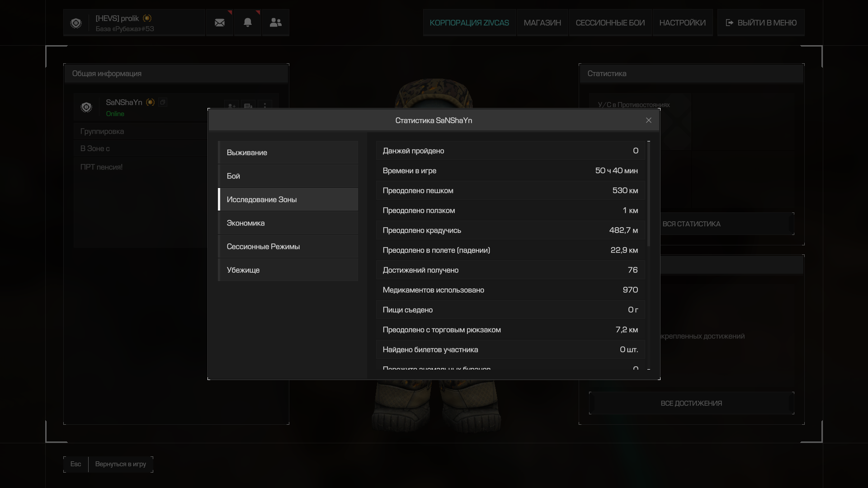868x488 pixels.
Task: Click the [HEVS] prolik player name
Action: pos(117,19)
